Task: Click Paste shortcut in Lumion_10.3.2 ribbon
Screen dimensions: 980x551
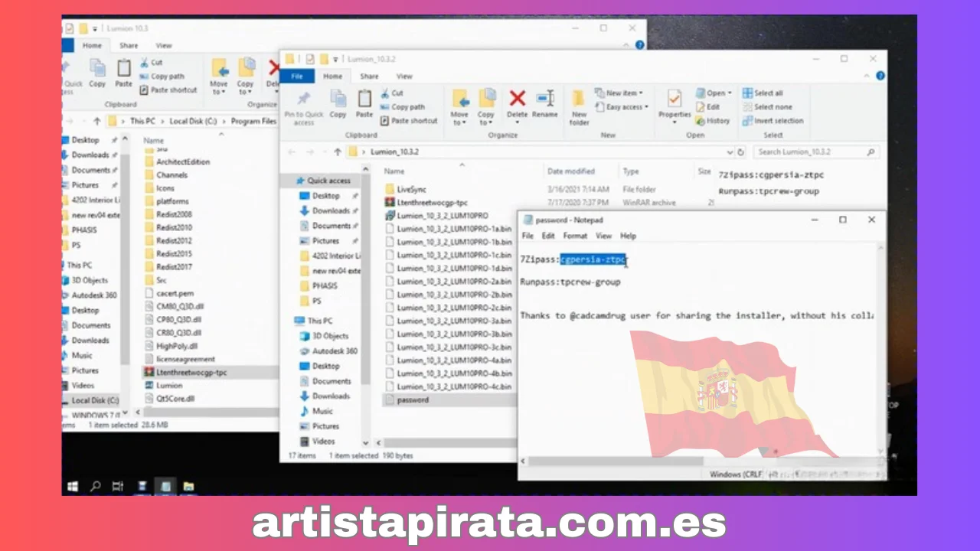Action: click(408, 121)
